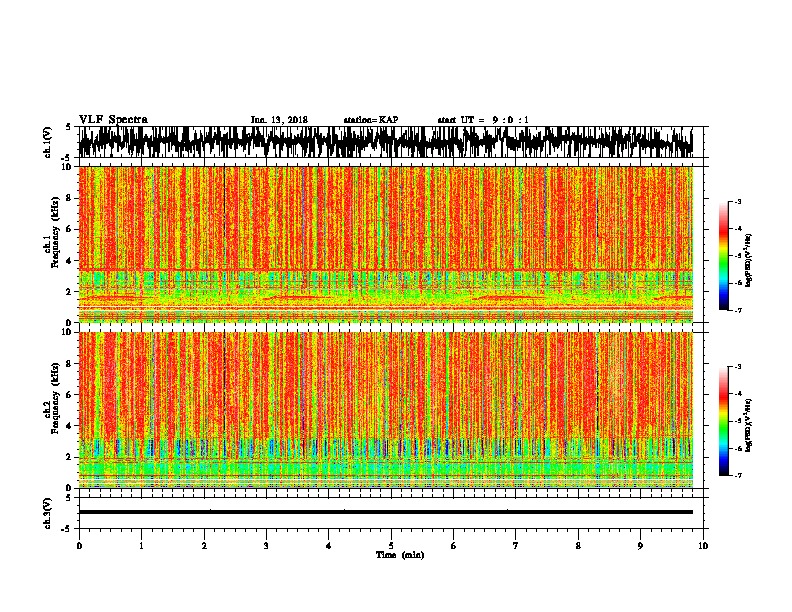This screenshot has width=792, height=612.
Task: Click time axis tick label "9"
Action: (640, 546)
